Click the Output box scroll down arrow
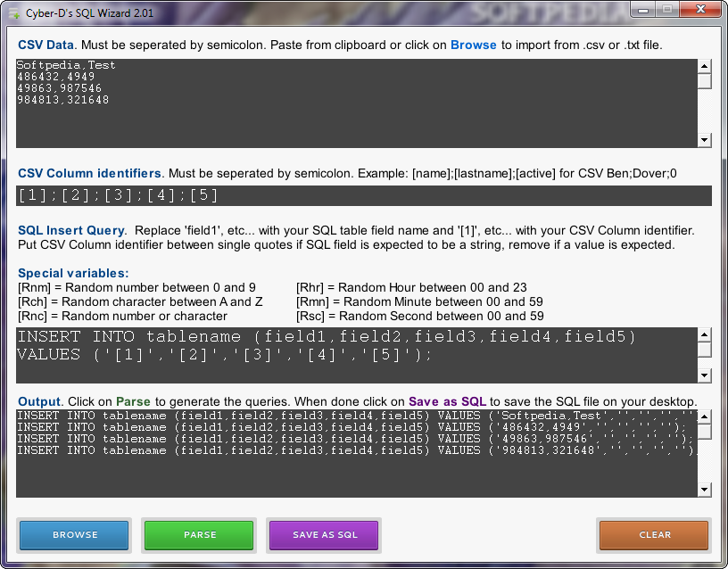Screen dimensions: 728x569 (x=704, y=490)
